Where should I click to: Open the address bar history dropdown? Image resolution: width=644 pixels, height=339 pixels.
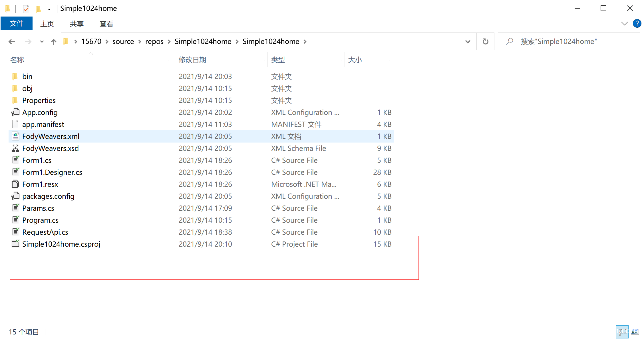468,41
